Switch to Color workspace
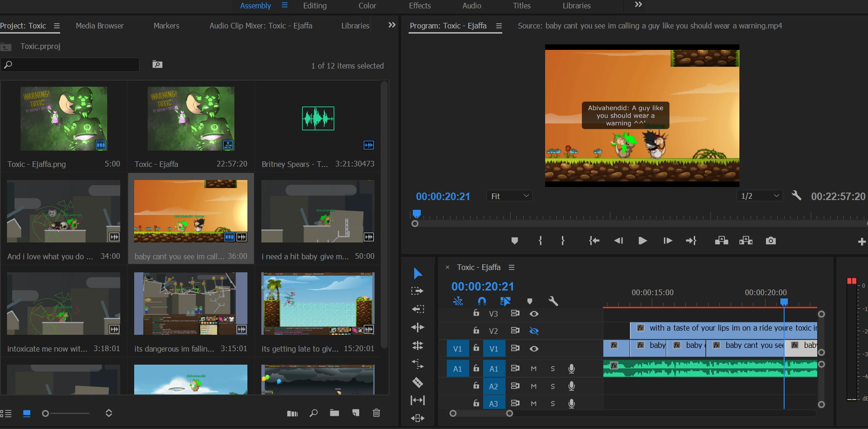Image resolution: width=868 pixels, height=429 pixels. pyautogui.click(x=367, y=6)
